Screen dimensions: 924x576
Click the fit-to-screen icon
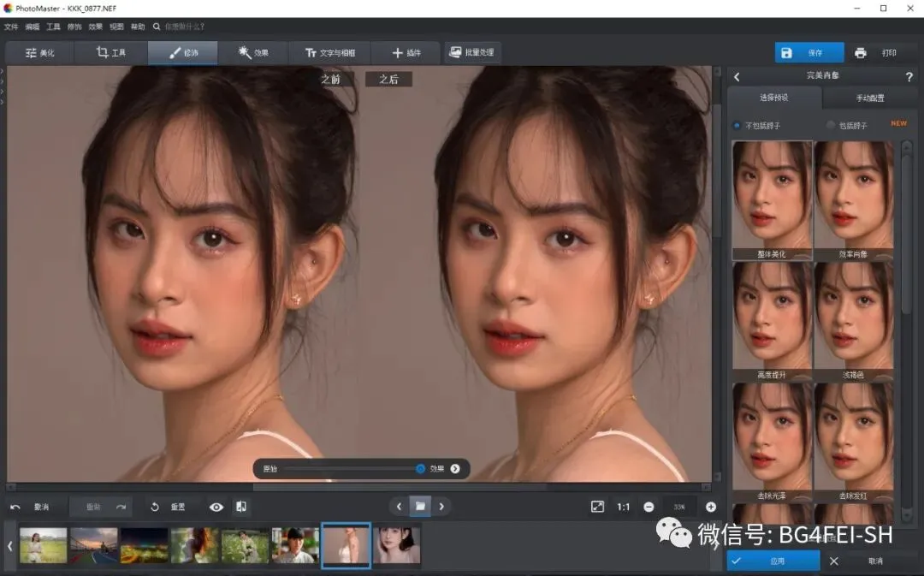point(597,507)
